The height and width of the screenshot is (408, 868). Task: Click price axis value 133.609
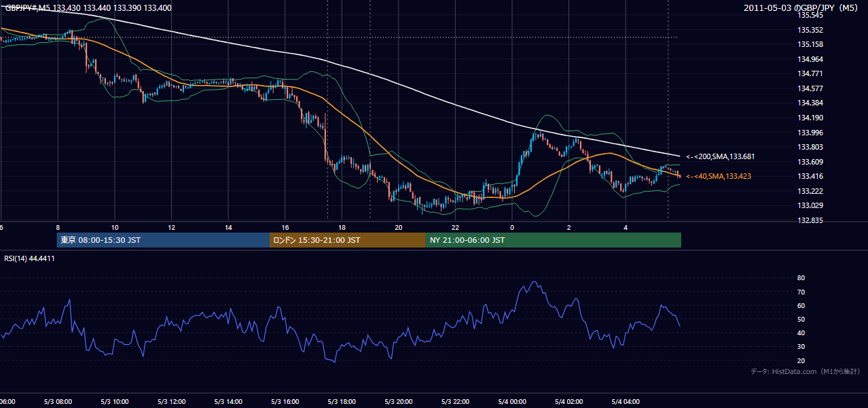tap(810, 162)
